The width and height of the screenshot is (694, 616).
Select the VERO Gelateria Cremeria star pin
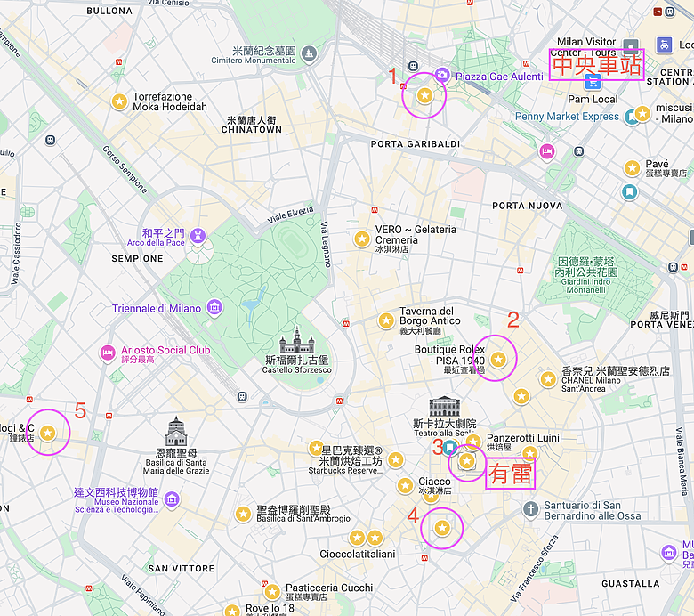point(361,239)
